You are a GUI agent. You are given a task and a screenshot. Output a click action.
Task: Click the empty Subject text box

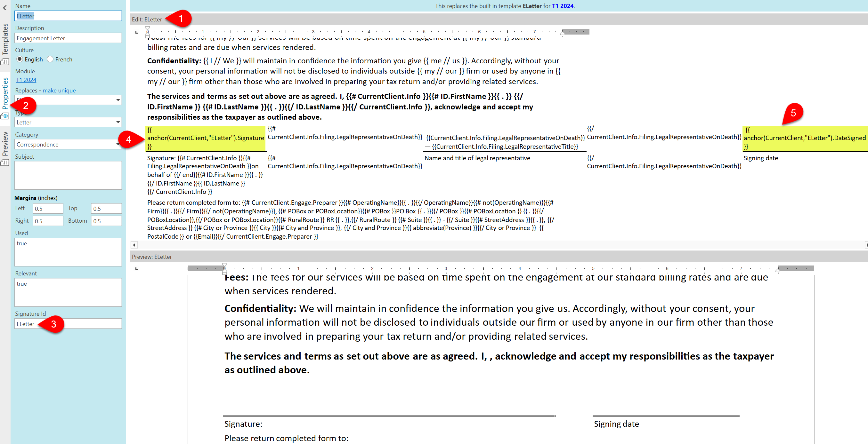(68, 175)
